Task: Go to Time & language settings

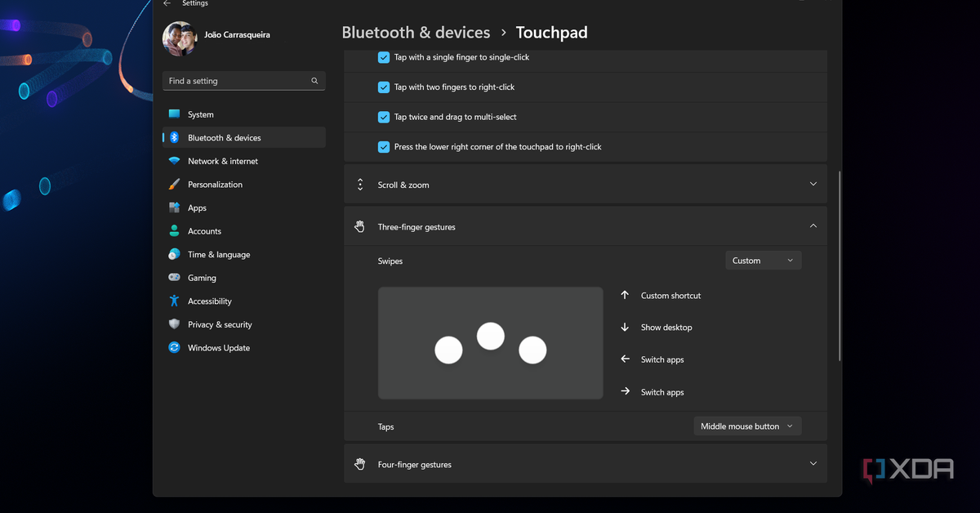Action: point(219,255)
